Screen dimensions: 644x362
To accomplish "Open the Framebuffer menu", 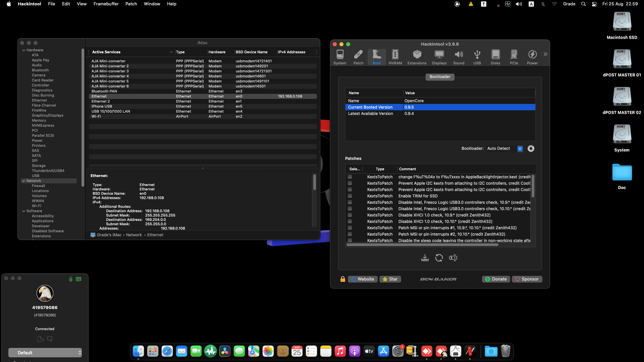I will [x=106, y=4].
